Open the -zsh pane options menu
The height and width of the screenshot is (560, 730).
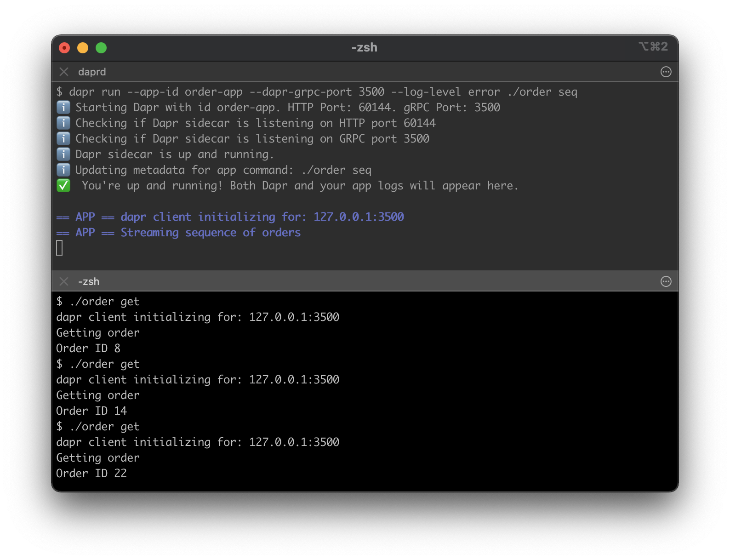pyautogui.click(x=666, y=281)
